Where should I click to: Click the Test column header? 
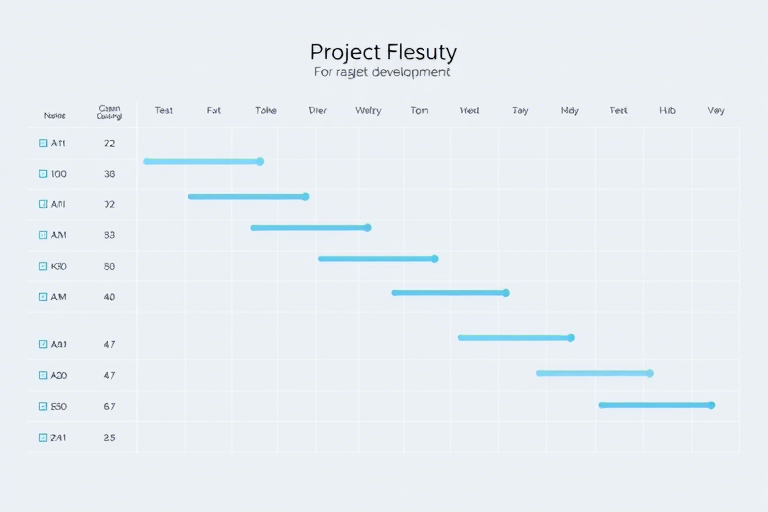pos(164,110)
